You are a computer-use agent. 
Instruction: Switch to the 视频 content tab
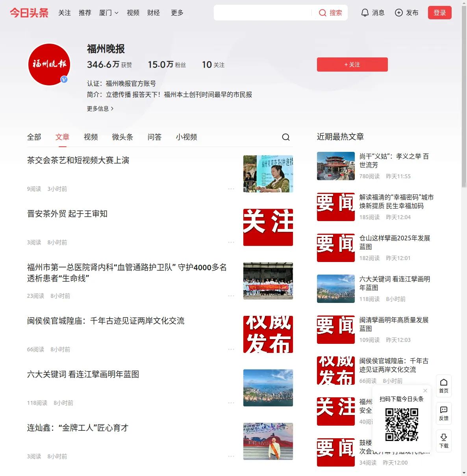tap(91, 137)
